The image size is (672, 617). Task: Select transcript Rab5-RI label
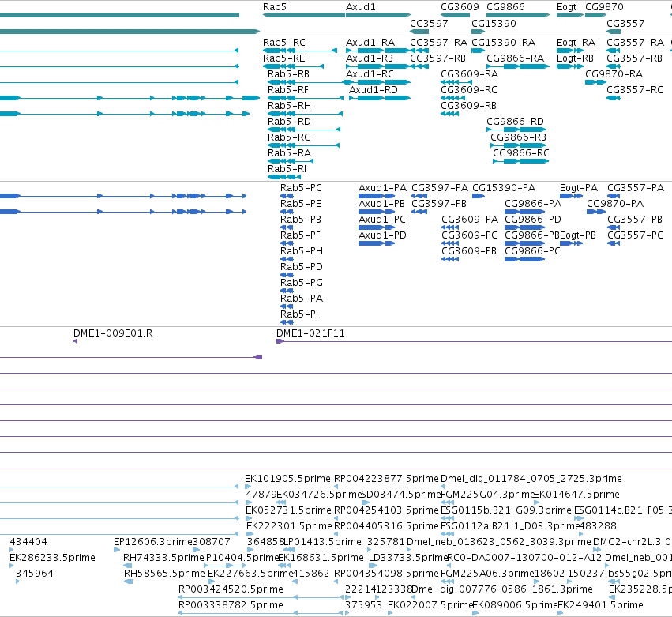click(x=287, y=169)
